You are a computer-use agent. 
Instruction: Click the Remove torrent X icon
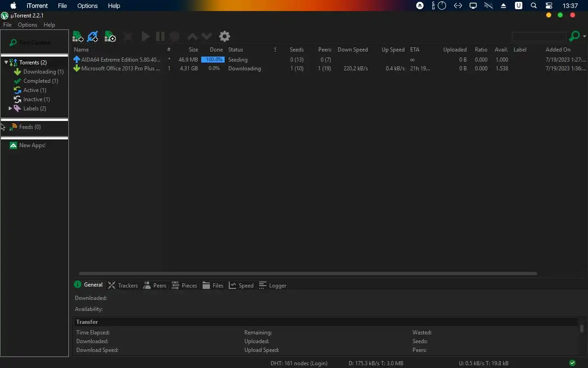pyautogui.click(x=128, y=36)
